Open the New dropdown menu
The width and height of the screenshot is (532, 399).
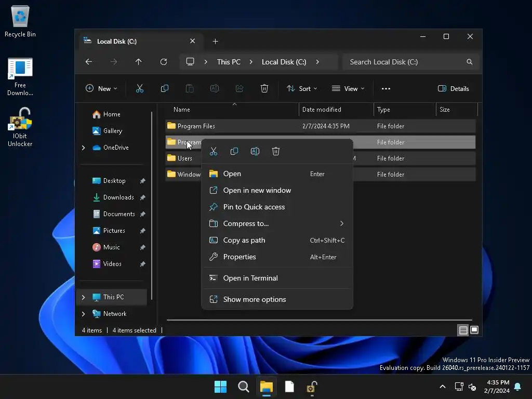coord(101,88)
